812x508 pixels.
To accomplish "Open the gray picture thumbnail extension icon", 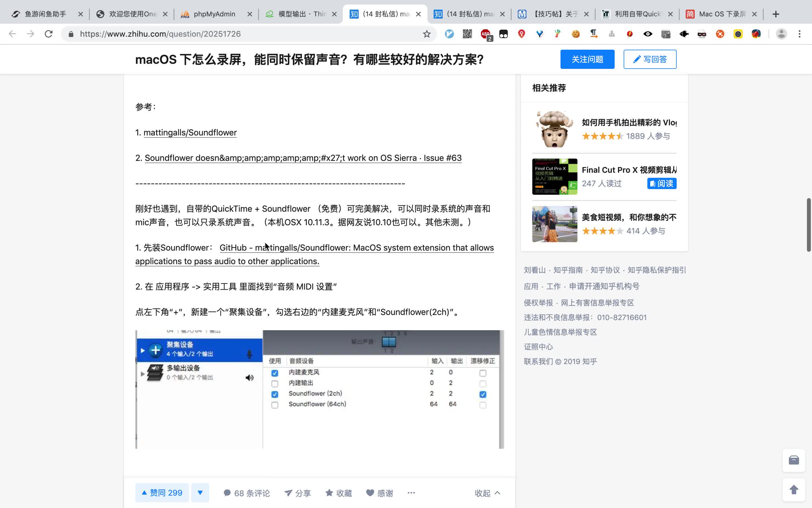I will 666,34.
